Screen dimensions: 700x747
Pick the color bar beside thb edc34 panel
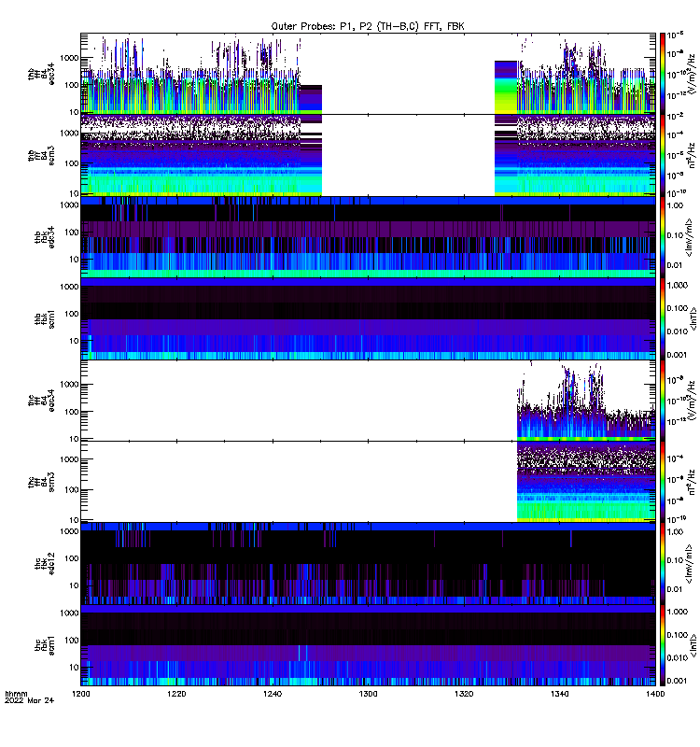coord(663,237)
